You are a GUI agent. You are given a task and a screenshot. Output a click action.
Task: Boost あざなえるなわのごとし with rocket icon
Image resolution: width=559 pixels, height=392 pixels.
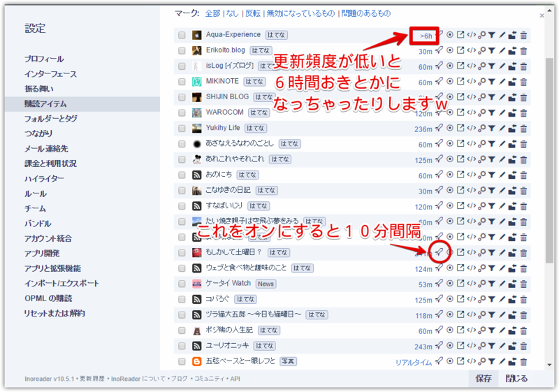(x=439, y=143)
